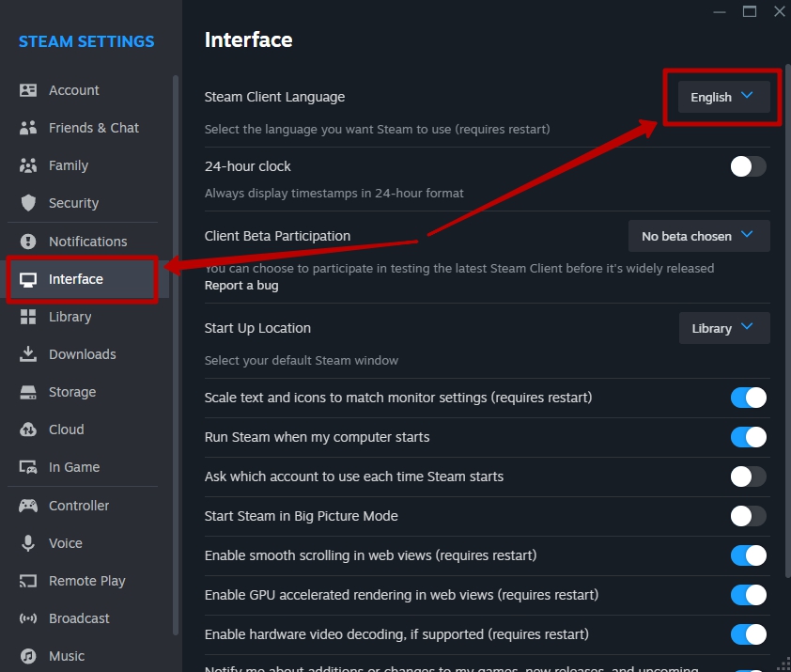Open the Security shield icon
The height and width of the screenshot is (672, 791).
click(28, 203)
